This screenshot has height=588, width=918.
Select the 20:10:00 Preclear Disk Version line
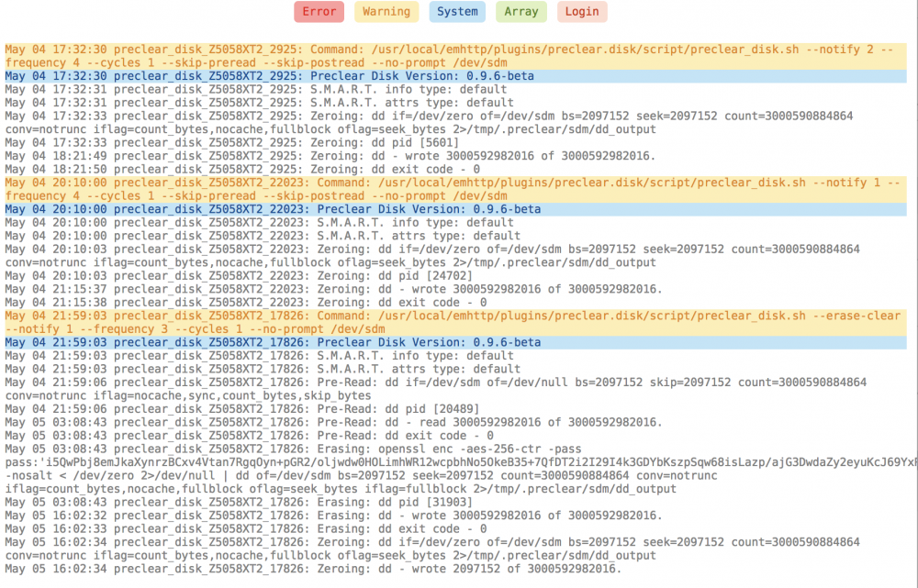(455, 209)
